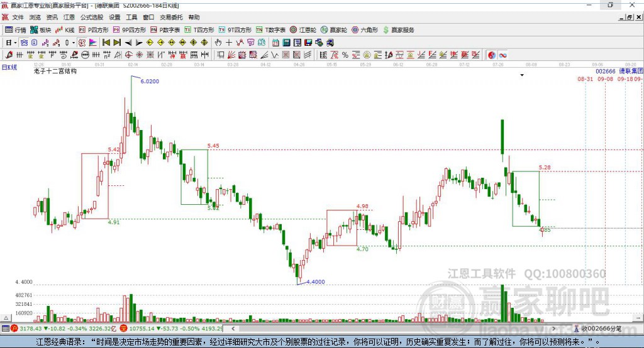The height and width of the screenshot is (348, 644).
Task: Open the 江恩轮 wheel tool
Action: (x=303, y=30)
